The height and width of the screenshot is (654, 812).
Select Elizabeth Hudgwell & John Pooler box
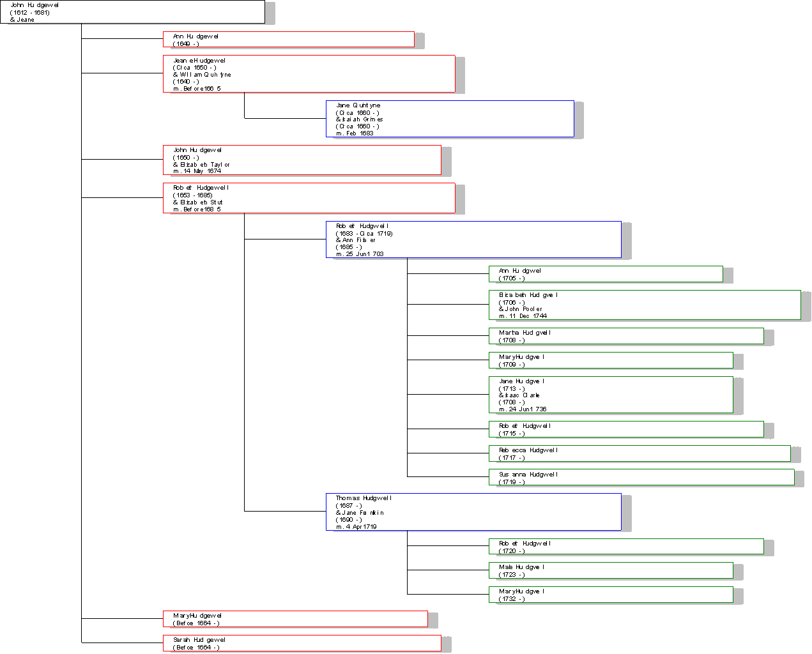[645, 305]
